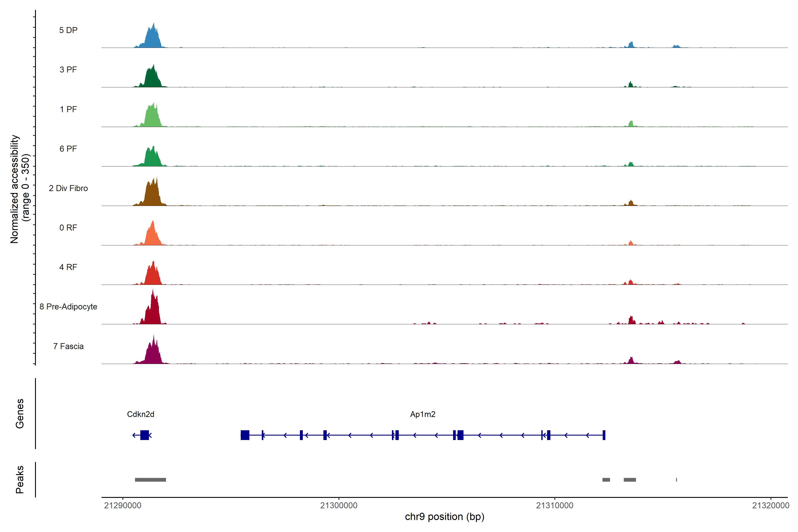Click the 21300000 axis tick label
The height and width of the screenshot is (532, 798).
(339, 506)
